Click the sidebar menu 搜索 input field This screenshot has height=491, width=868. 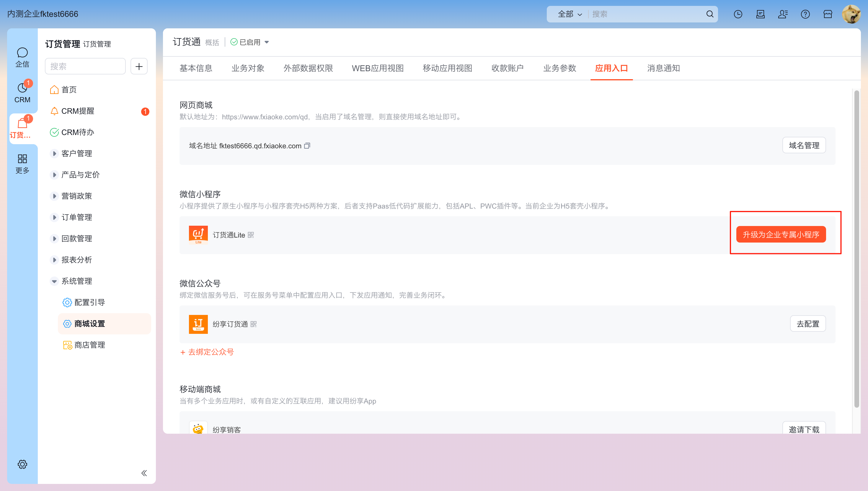(85, 66)
